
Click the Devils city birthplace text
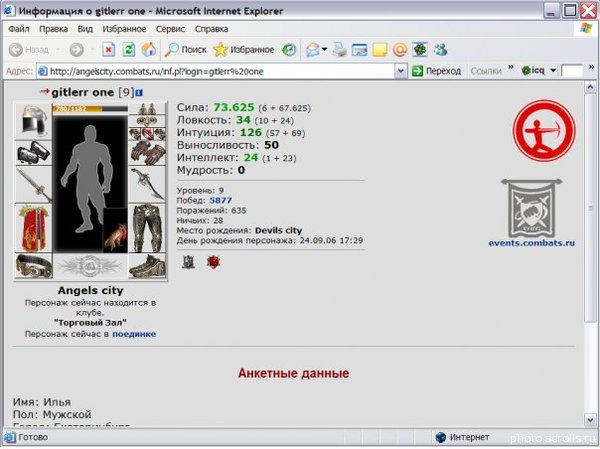click(x=279, y=230)
